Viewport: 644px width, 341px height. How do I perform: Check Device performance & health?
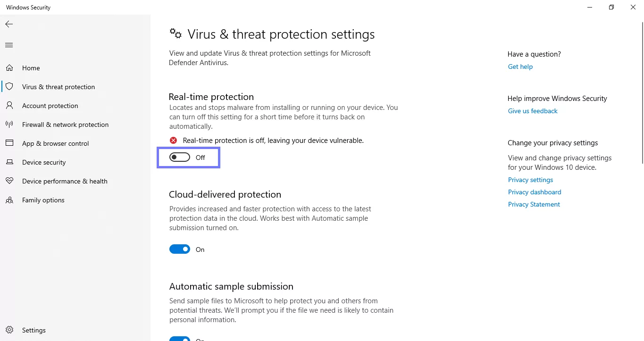coord(65,181)
